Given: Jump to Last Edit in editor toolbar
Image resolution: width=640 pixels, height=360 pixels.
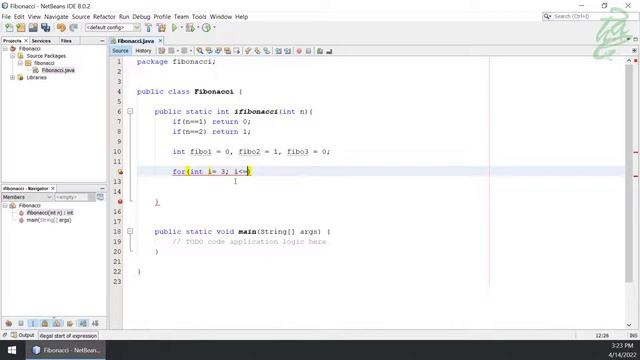Looking at the screenshot, I should click(x=162, y=51).
